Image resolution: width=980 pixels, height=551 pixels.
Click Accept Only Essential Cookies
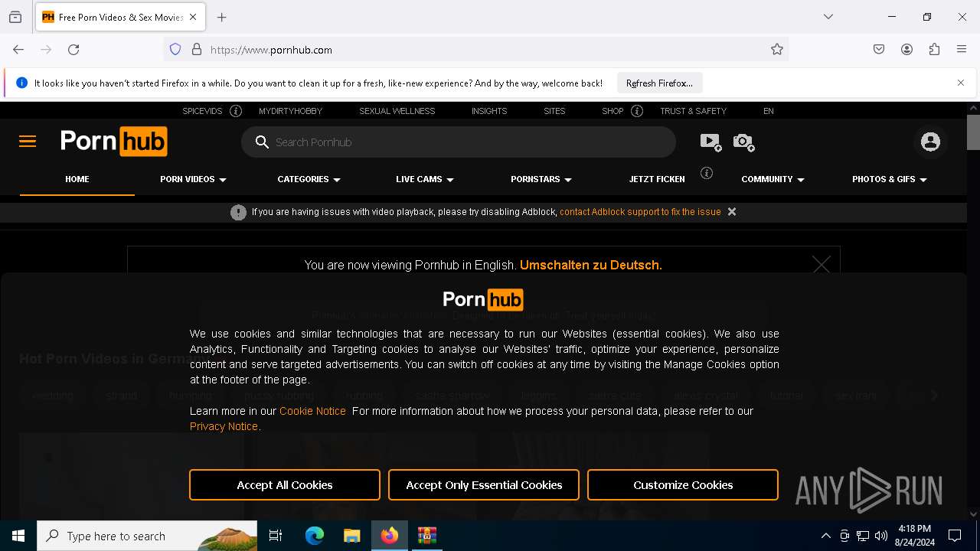click(x=484, y=485)
